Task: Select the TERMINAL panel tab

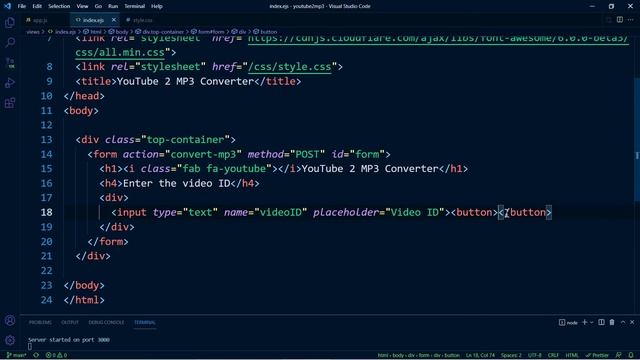Action: pyautogui.click(x=145, y=322)
